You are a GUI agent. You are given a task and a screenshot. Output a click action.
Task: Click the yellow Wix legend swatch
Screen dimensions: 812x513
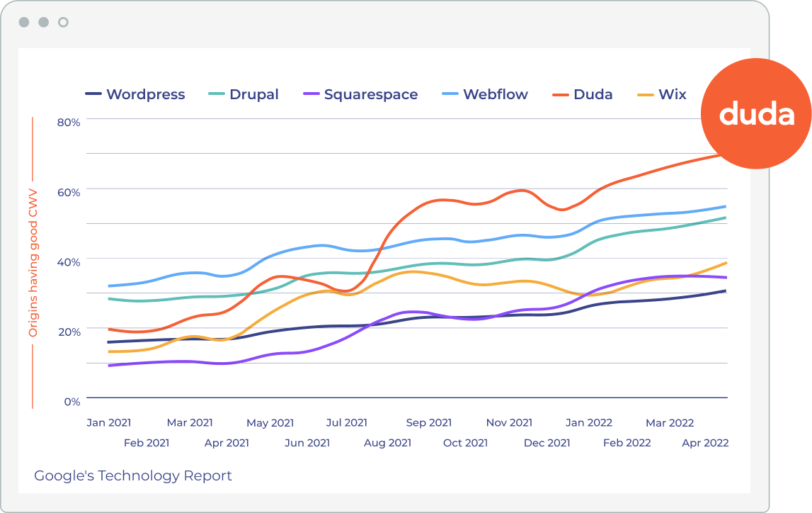coord(646,94)
